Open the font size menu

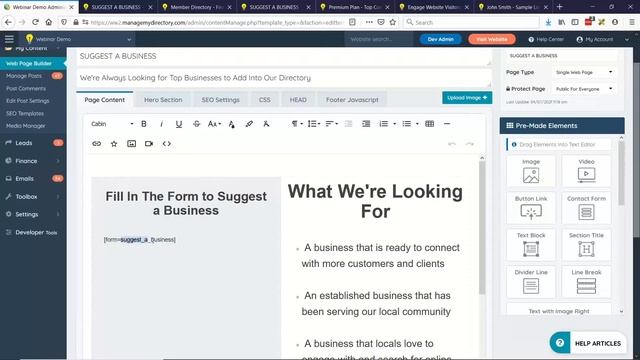pos(214,124)
